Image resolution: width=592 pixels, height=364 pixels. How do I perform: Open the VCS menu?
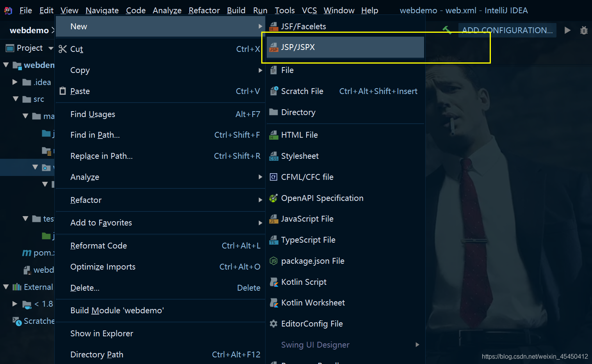point(309,11)
